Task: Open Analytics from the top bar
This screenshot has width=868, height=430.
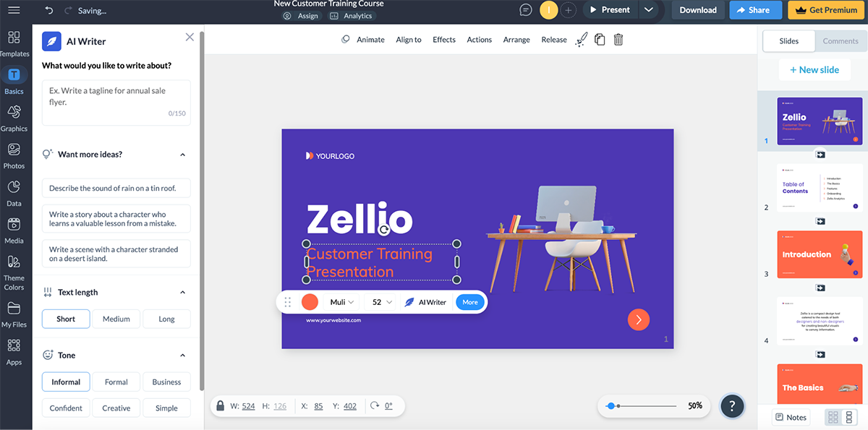Action: pos(352,15)
